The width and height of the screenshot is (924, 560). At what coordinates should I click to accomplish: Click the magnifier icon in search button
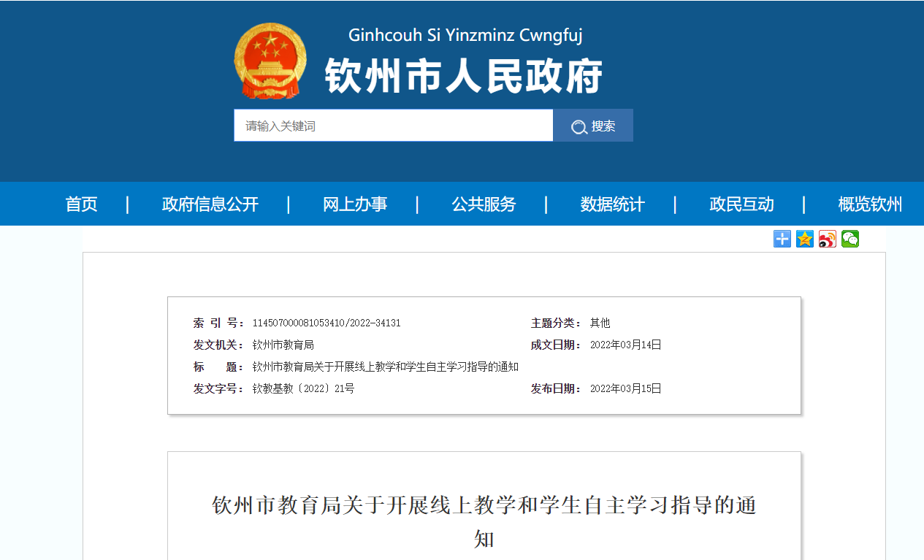[579, 127]
